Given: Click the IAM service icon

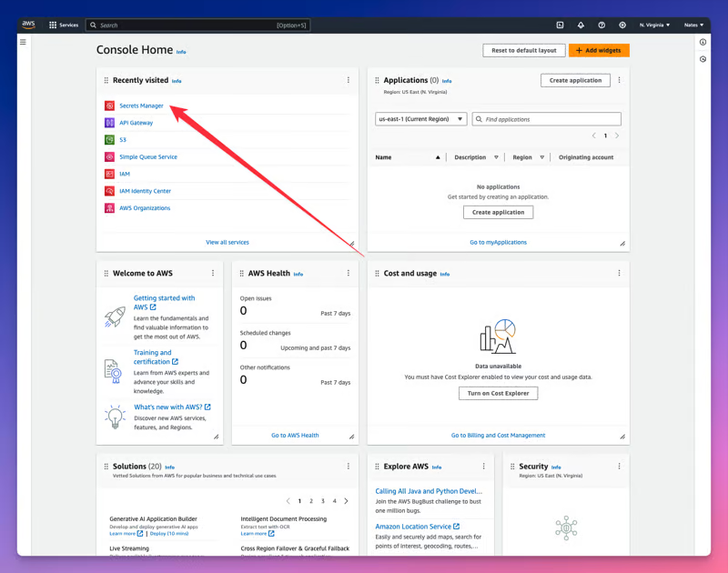Looking at the screenshot, I should (109, 174).
